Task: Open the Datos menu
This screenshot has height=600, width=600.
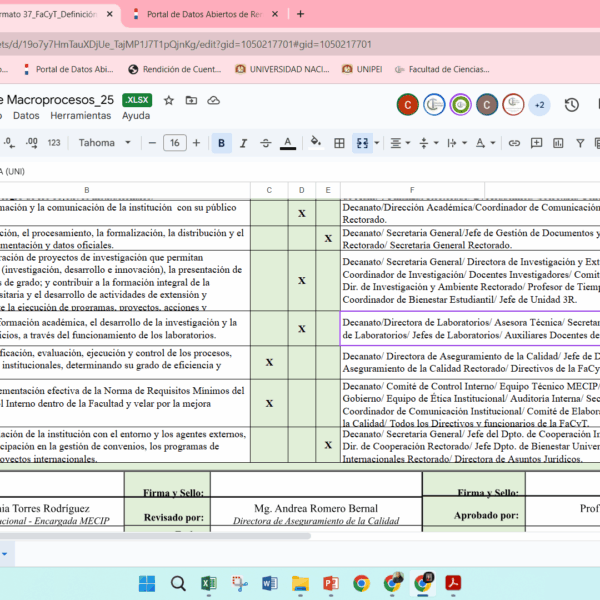Action: pos(26,116)
